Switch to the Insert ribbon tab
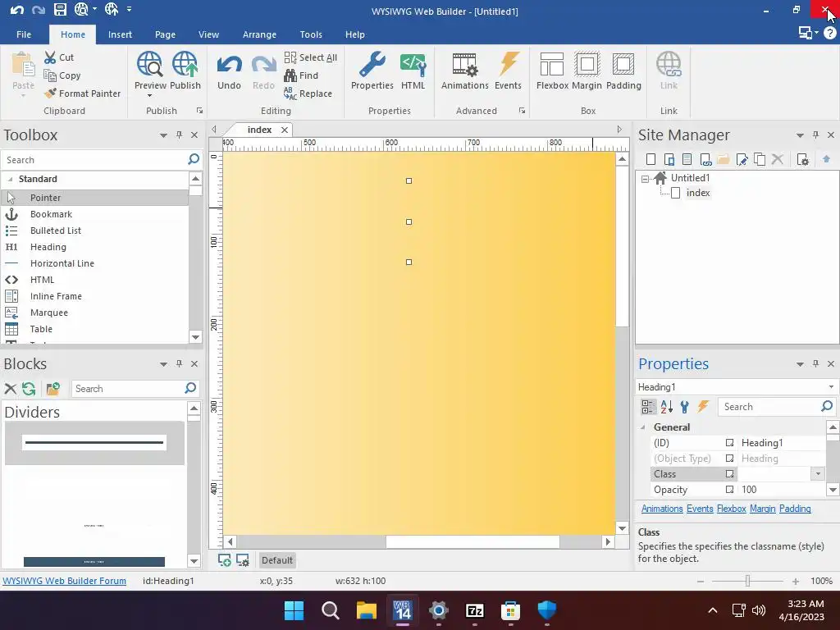The image size is (840, 630). pyautogui.click(x=120, y=34)
